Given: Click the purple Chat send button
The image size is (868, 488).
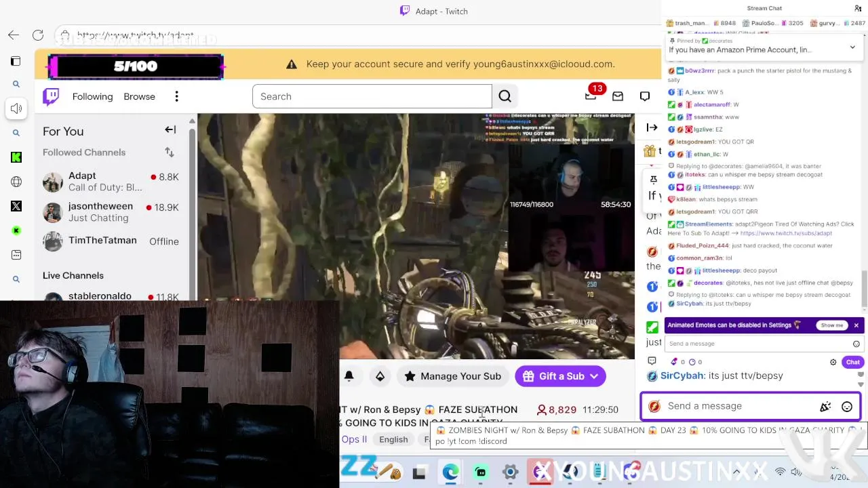Looking at the screenshot, I should [x=852, y=362].
